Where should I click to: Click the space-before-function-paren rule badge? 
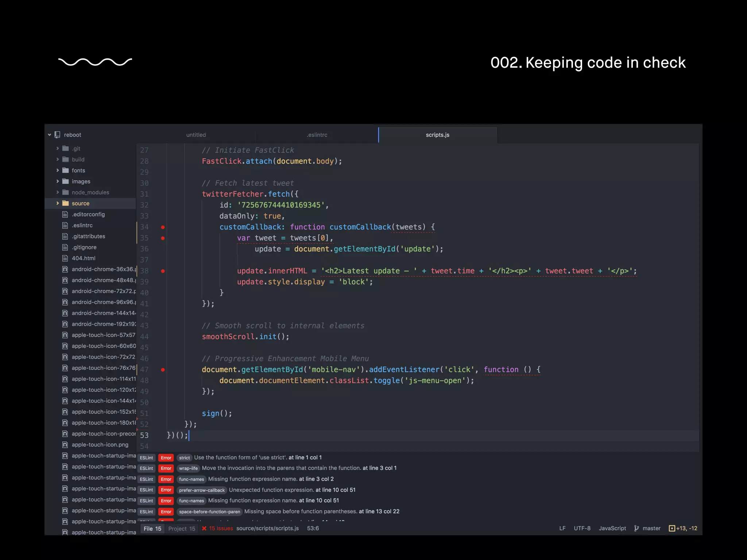coord(209,512)
